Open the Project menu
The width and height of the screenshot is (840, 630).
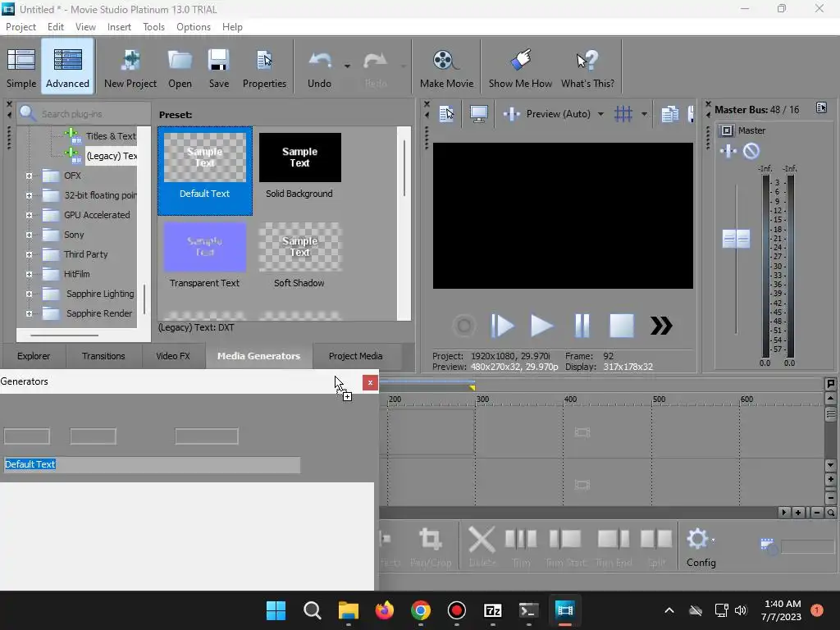tap(21, 27)
